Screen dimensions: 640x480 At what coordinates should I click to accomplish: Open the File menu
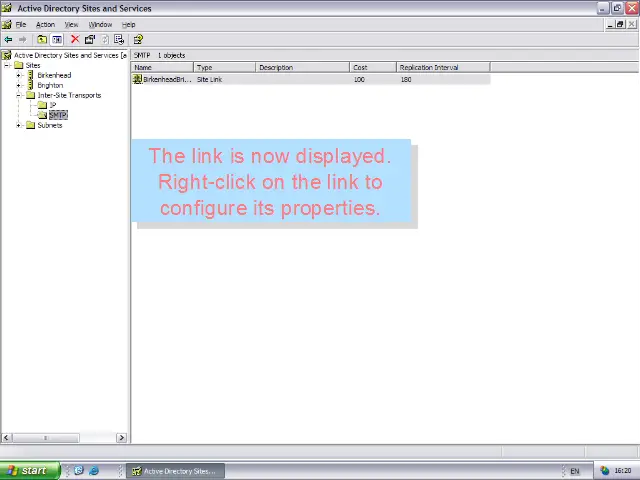[21, 24]
